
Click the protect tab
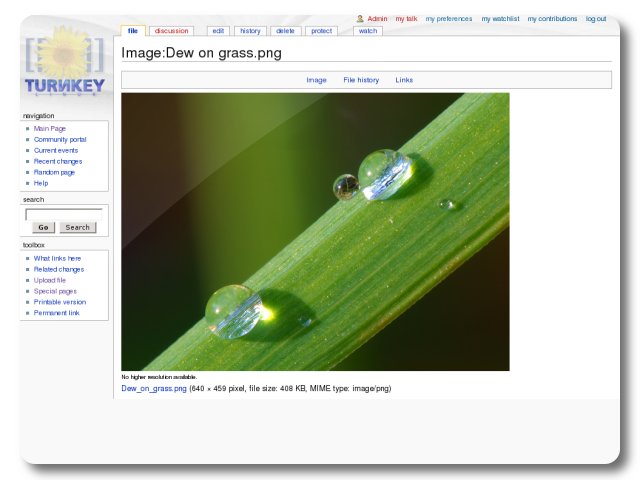pyautogui.click(x=321, y=31)
